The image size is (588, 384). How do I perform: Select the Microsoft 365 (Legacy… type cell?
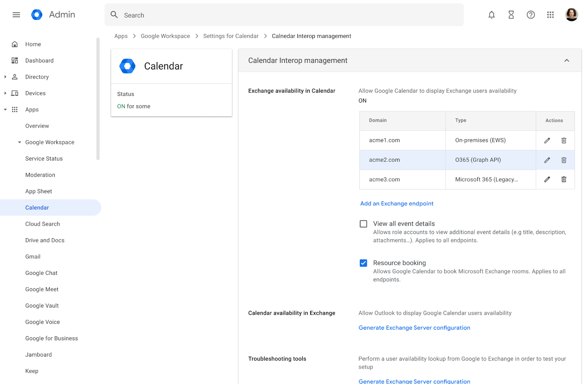pyautogui.click(x=491, y=179)
